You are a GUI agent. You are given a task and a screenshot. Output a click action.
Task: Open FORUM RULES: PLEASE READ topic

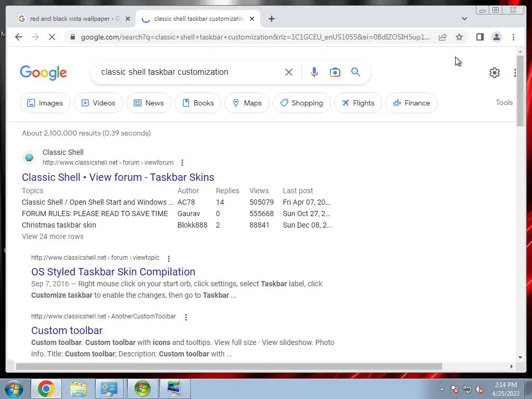coord(95,214)
